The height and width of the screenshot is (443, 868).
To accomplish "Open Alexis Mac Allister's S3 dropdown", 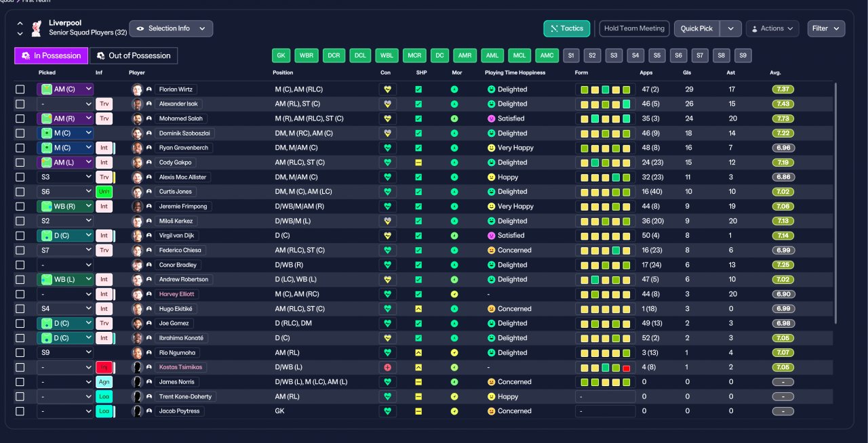I will (x=65, y=177).
